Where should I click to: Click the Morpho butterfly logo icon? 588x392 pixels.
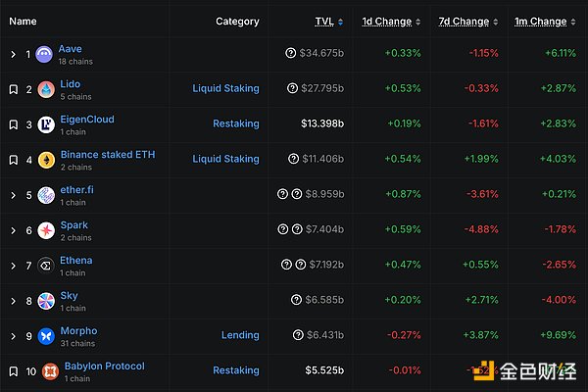pyautogui.click(x=45, y=336)
